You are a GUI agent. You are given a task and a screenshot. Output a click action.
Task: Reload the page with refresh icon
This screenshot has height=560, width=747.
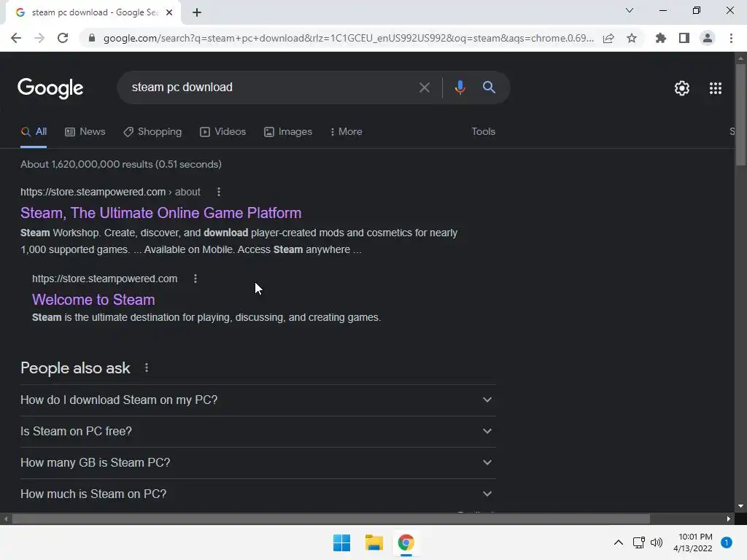click(x=63, y=38)
